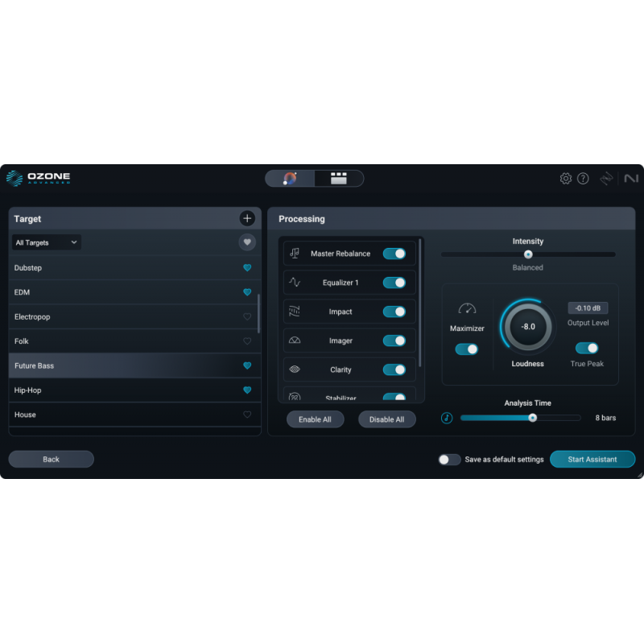Image resolution: width=644 pixels, height=644 pixels.
Task: Click the Clarity eye icon
Action: pyautogui.click(x=295, y=369)
